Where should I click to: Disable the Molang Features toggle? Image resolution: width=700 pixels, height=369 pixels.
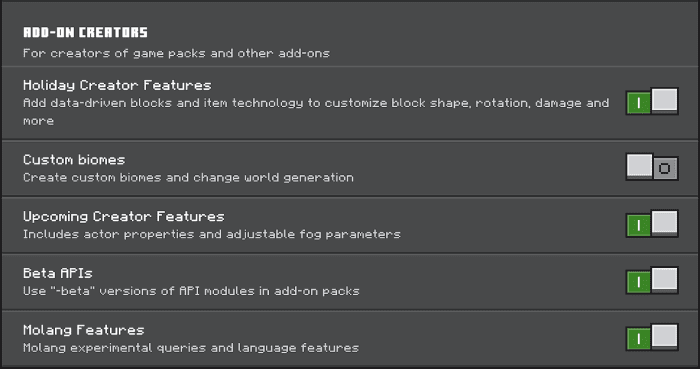(652, 337)
